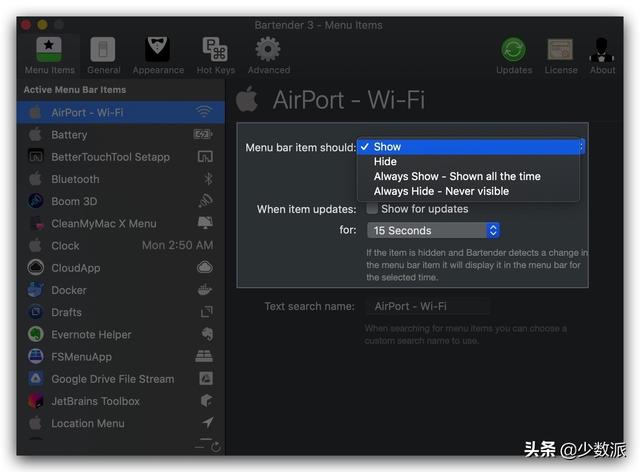This screenshot has height=472, width=640.
Task: Click the Boom 3D status icon on right
Action: click(x=205, y=200)
